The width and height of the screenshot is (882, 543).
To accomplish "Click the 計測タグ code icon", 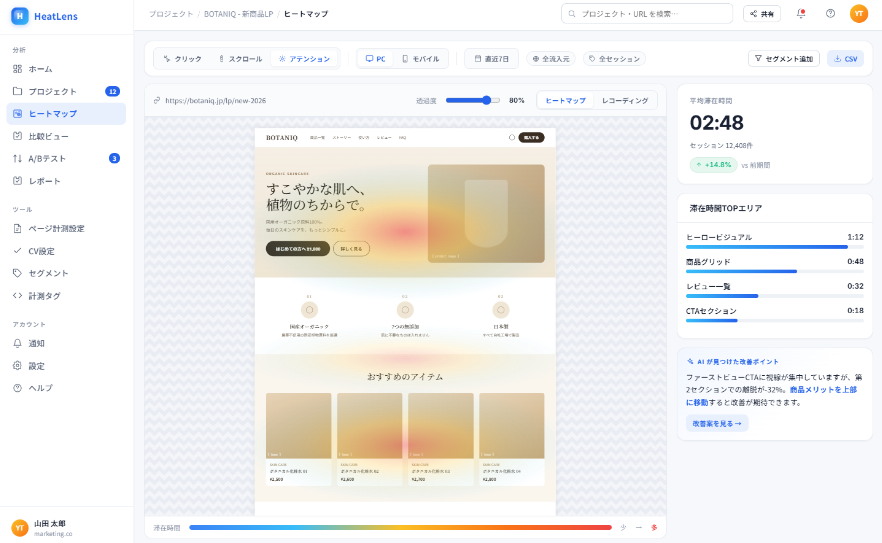I will point(17,295).
